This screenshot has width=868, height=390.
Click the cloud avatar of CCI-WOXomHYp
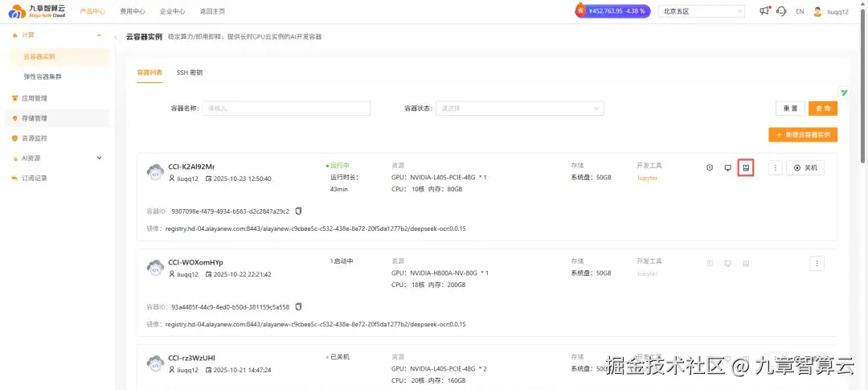pyautogui.click(x=155, y=268)
